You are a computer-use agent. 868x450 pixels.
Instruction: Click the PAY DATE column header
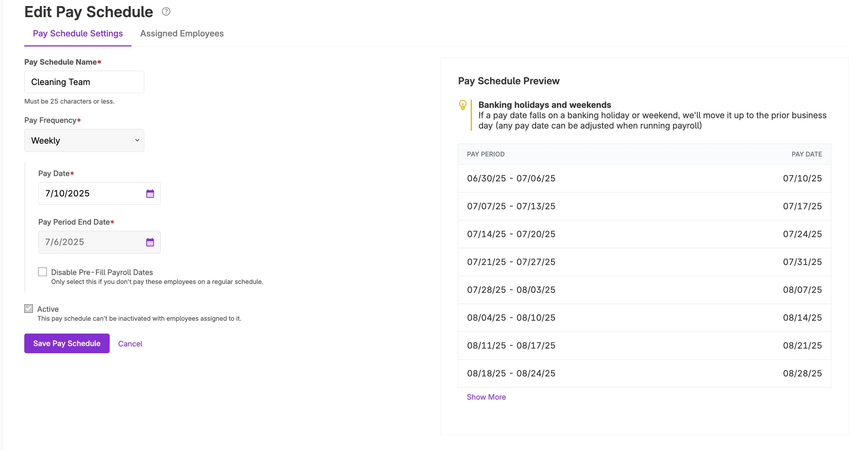[807, 154]
